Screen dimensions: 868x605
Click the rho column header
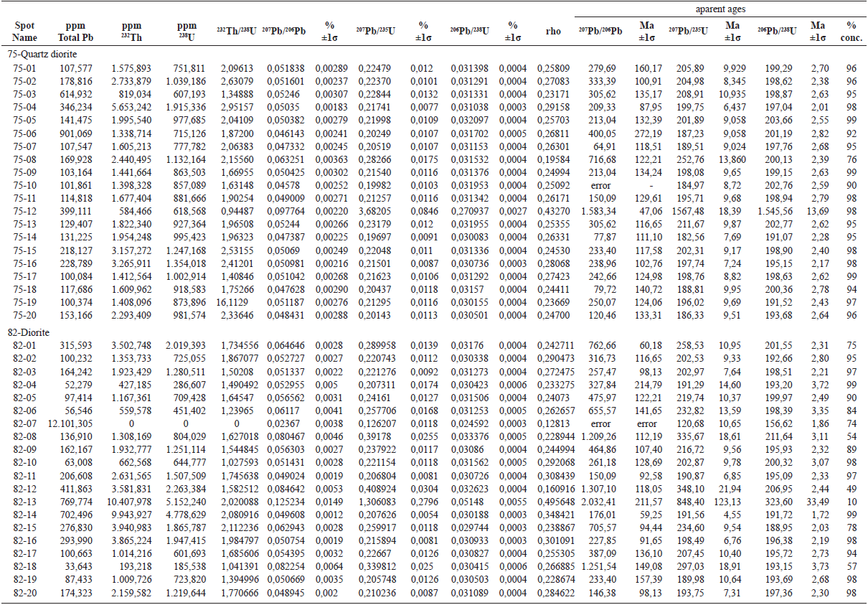[x=552, y=31]
